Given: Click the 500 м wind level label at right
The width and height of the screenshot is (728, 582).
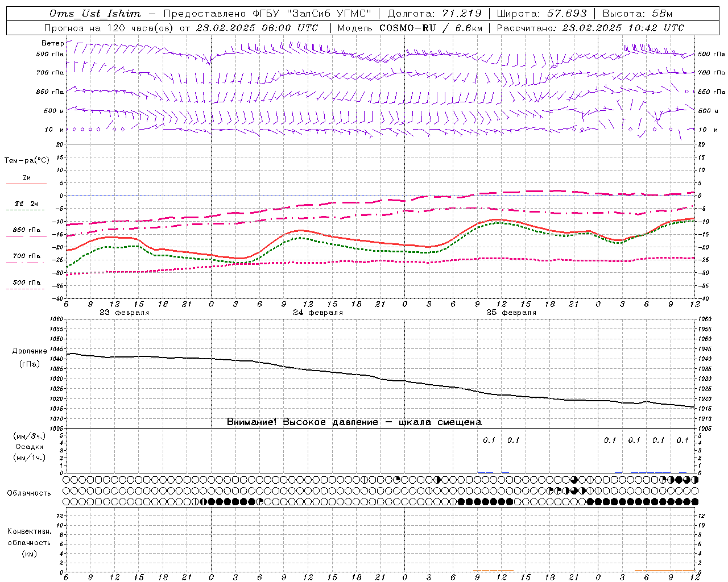Looking at the screenshot, I should [x=704, y=111].
